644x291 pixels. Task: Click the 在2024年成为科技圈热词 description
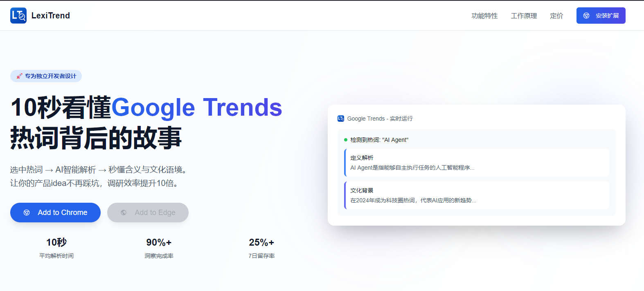tap(413, 200)
